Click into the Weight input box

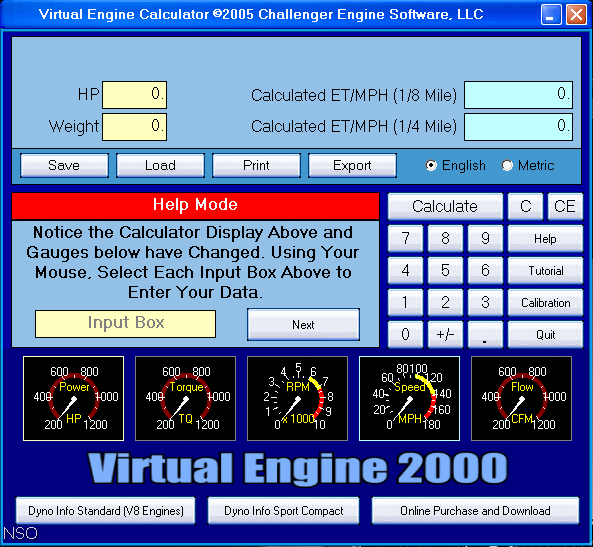tap(134, 127)
